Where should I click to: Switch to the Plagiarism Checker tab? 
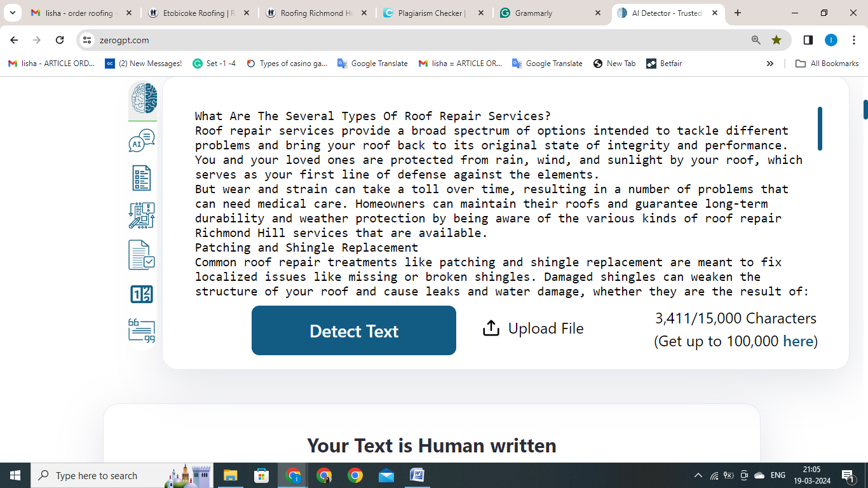tap(432, 13)
